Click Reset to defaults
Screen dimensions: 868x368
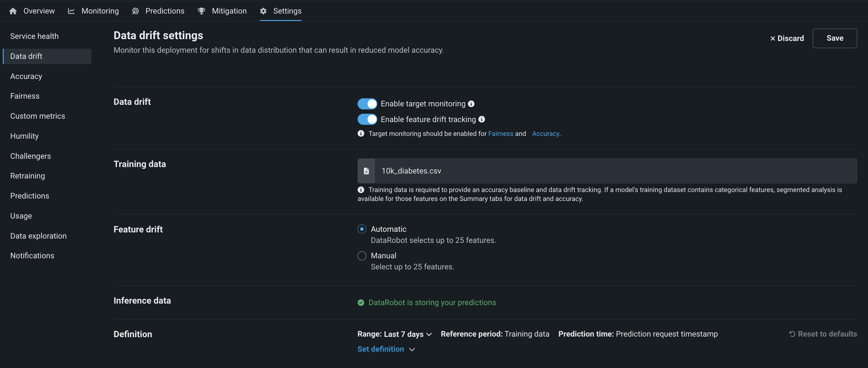[x=823, y=334]
